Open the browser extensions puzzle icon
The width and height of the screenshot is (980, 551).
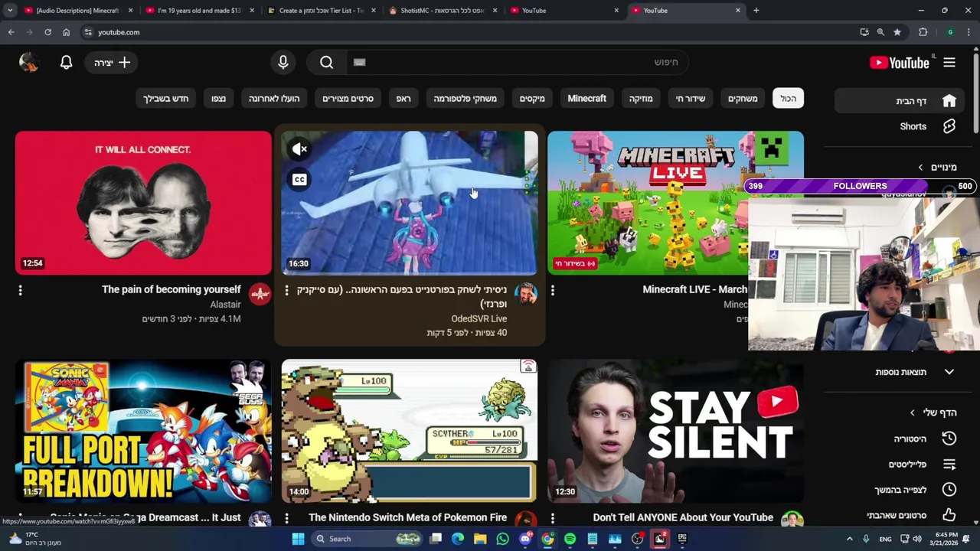point(923,32)
